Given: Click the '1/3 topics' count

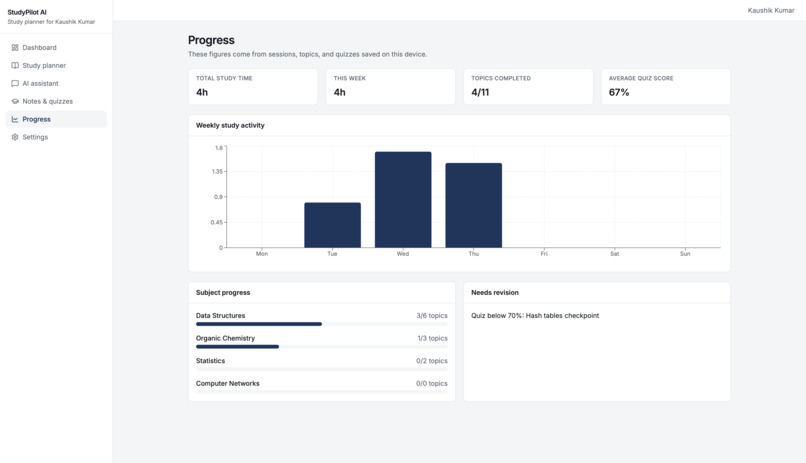Looking at the screenshot, I should tap(432, 338).
